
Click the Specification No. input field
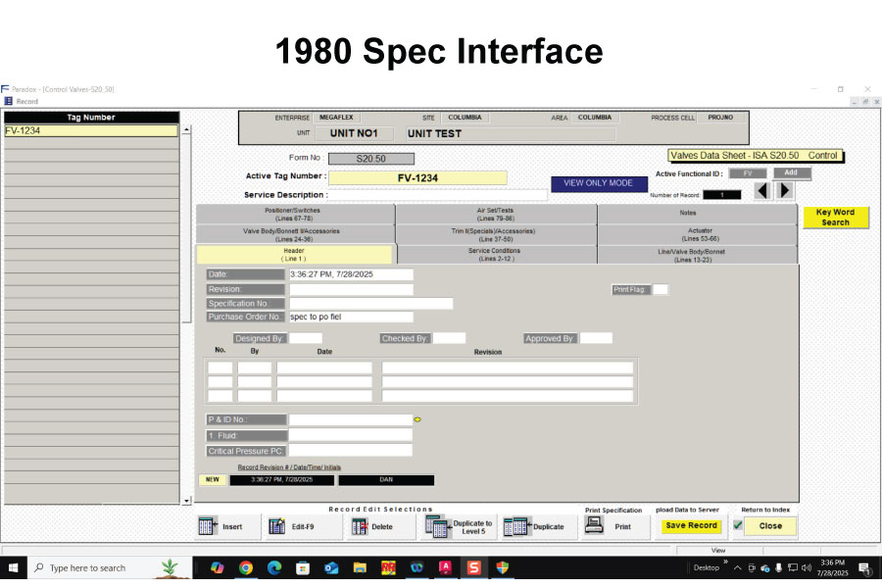(x=370, y=304)
